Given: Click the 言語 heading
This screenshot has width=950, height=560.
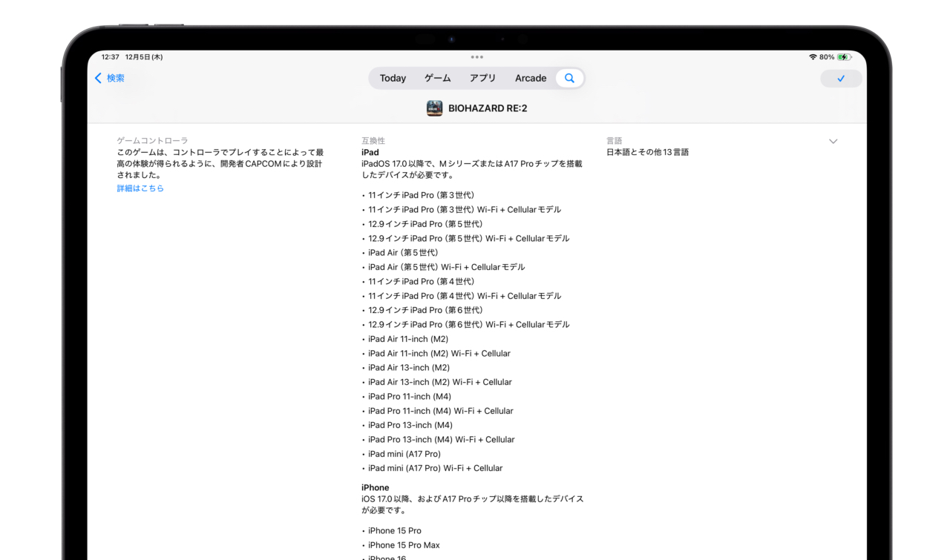Looking at the screenshot, I should click(x=615, y=140).
